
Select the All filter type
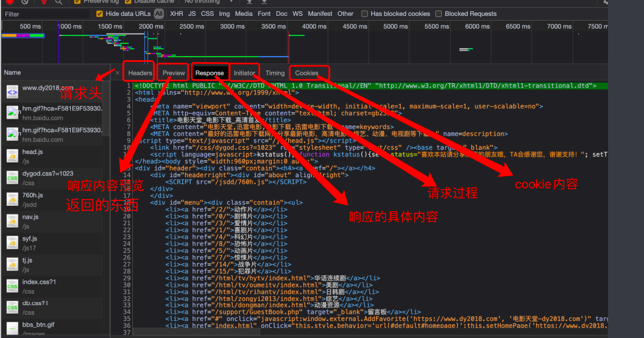159,13
